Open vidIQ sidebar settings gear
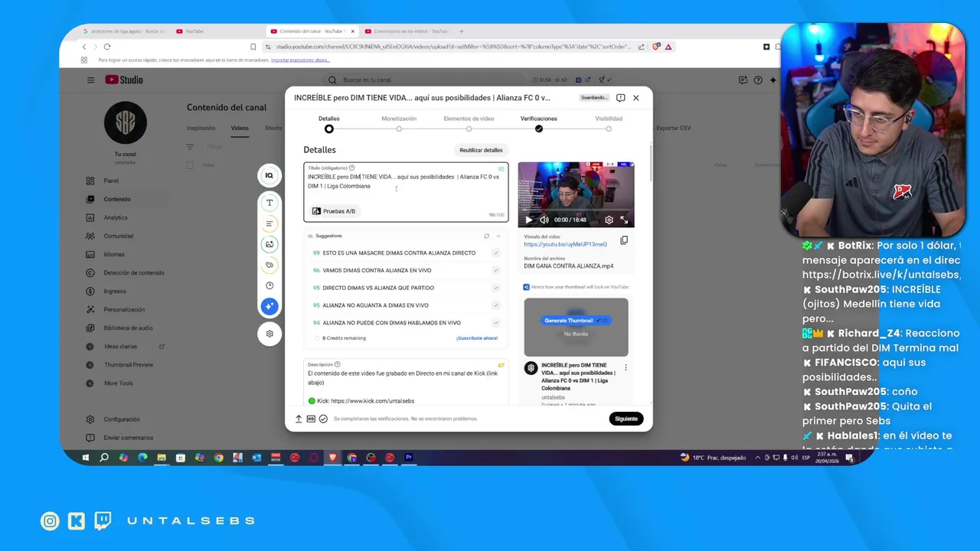This screenshot has width=980, height=551. [269, 334]
